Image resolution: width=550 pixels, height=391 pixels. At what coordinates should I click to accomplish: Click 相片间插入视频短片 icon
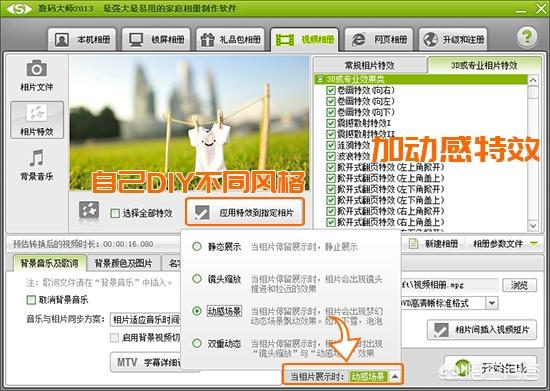click(x=441, y=330)
